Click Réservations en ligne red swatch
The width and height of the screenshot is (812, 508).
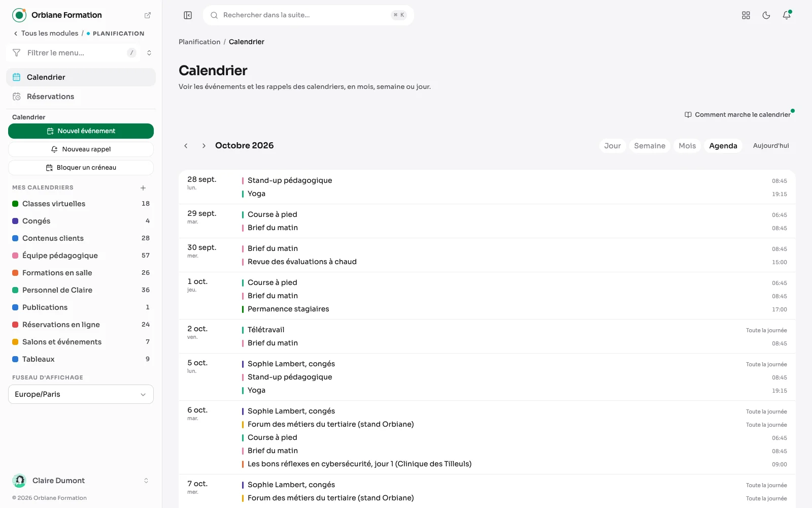pos(15,325)
